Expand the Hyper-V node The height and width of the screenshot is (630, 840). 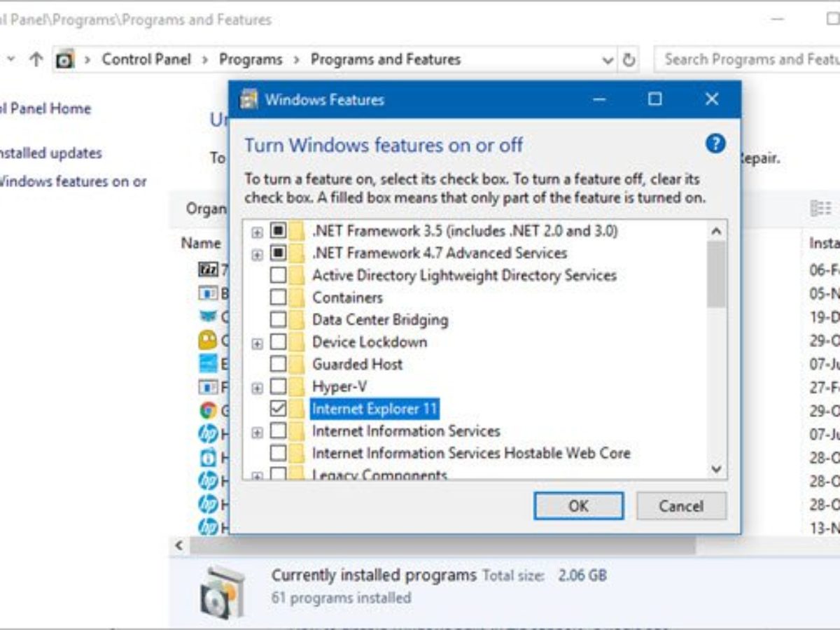pyautogui.click(x=257, y=387)
